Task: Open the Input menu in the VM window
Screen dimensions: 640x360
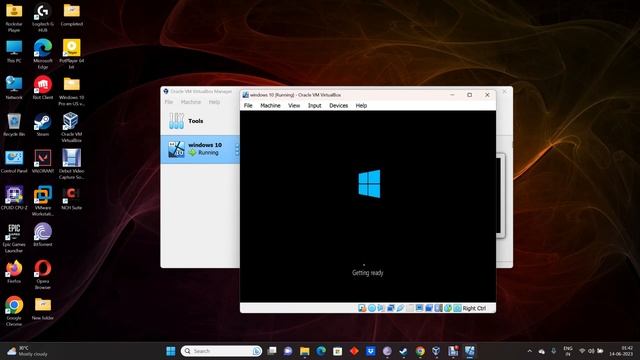Action: click(x=314, y=105)
